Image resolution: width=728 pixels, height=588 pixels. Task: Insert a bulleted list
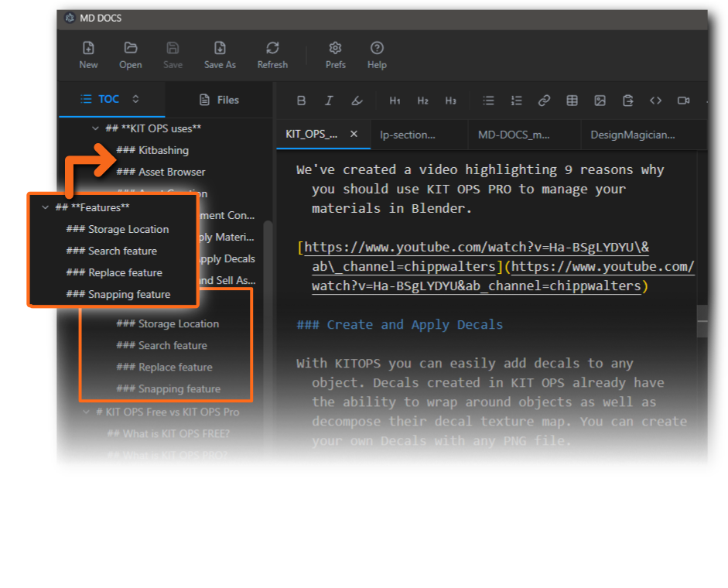(488, 101)
